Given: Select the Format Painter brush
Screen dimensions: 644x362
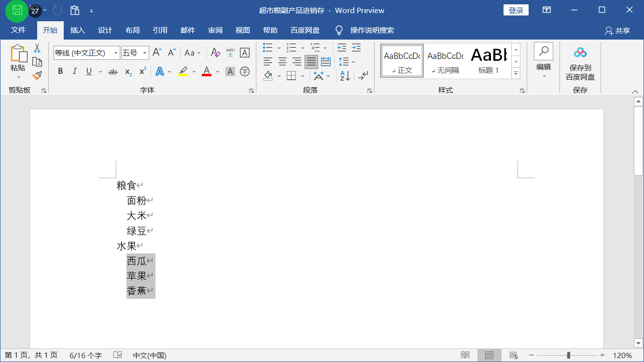Looking at the screenshot, I should [37, 75].
